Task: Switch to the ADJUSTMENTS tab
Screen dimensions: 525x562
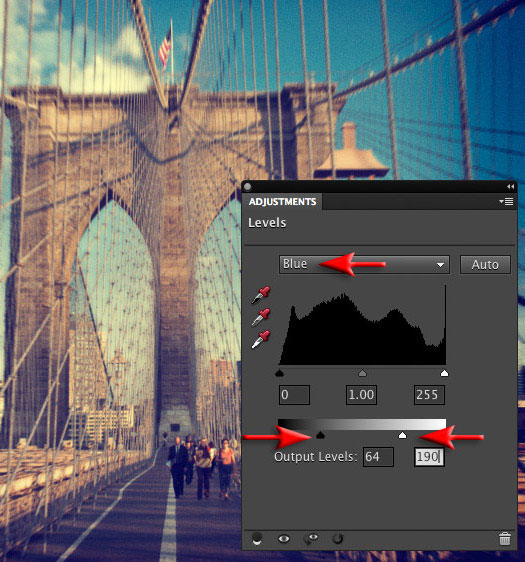Action: point(282,202)
